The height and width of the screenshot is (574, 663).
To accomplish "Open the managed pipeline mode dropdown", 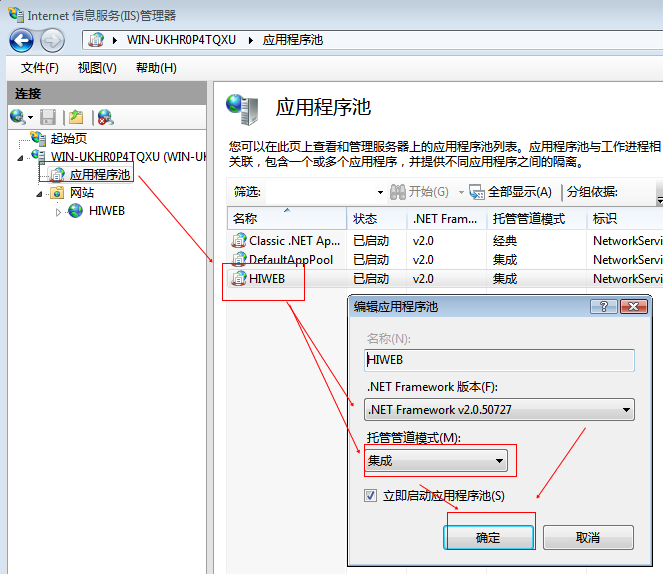I will click(436, 460).
